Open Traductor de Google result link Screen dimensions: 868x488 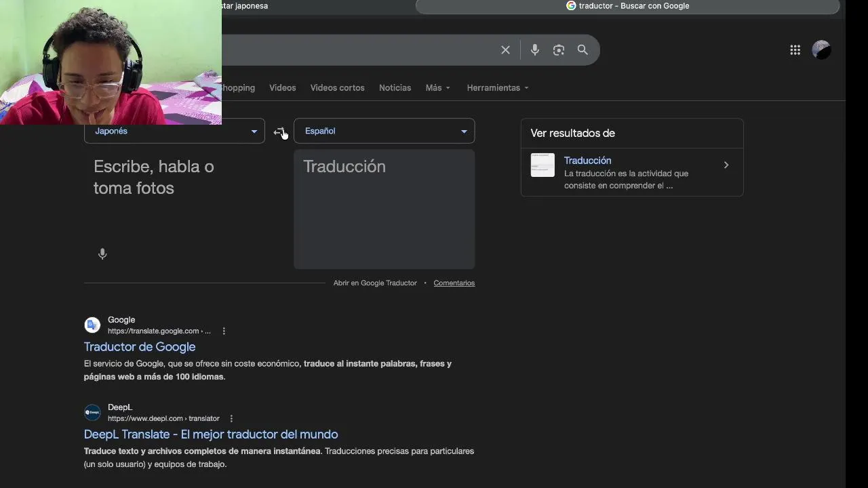click(140, 347)
